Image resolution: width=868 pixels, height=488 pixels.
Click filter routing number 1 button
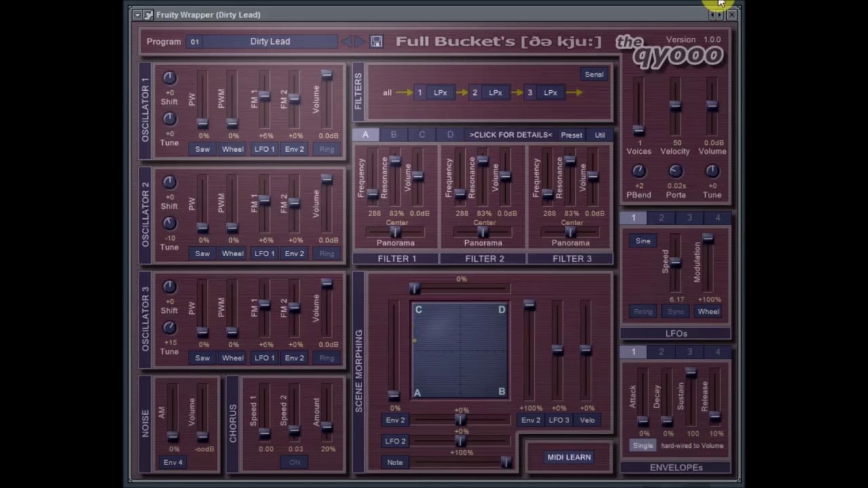(x=420, y=93)
